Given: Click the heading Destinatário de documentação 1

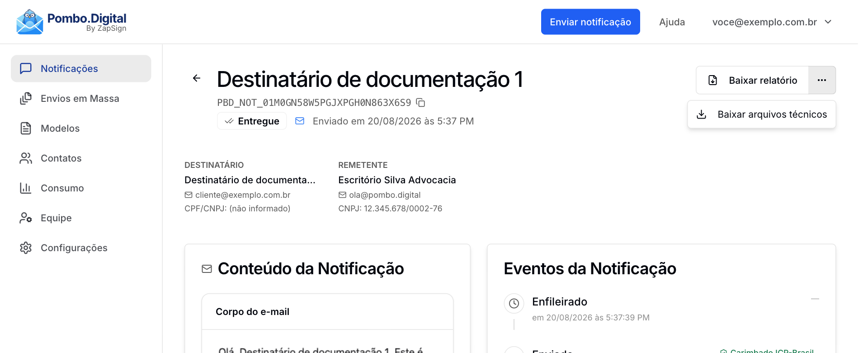Looking at the screenshot, I should click(370, 79).
